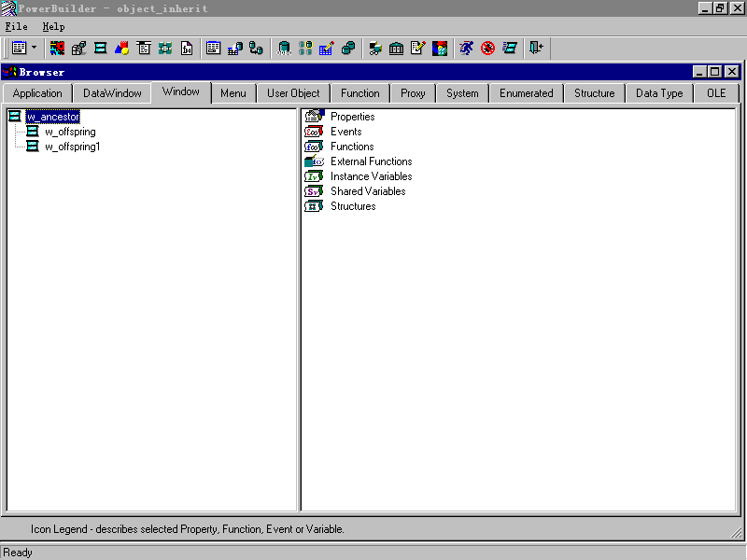The image size is (747, 560).
Task: Click the Window painter toolbar icon
Action: (100, 48)
